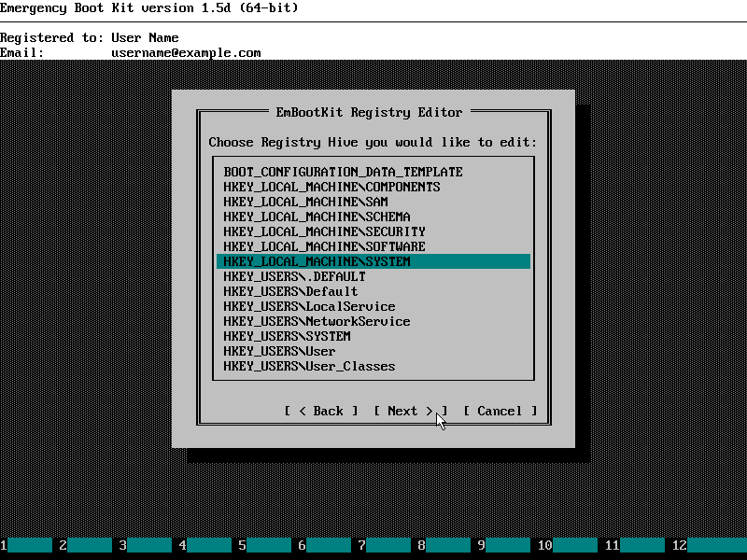Click function key slot 7 in bottom bar

coord(385,545)
